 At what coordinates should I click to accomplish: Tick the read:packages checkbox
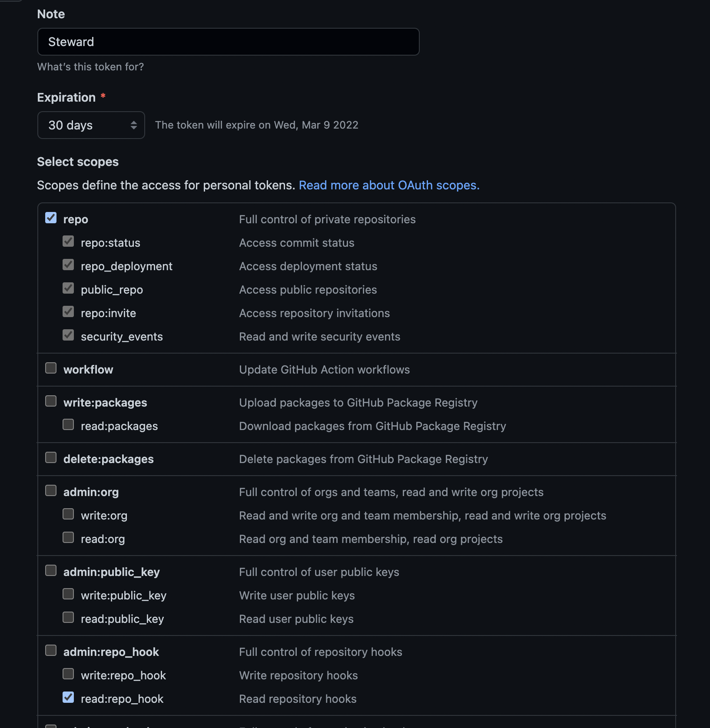coord(68,424)
